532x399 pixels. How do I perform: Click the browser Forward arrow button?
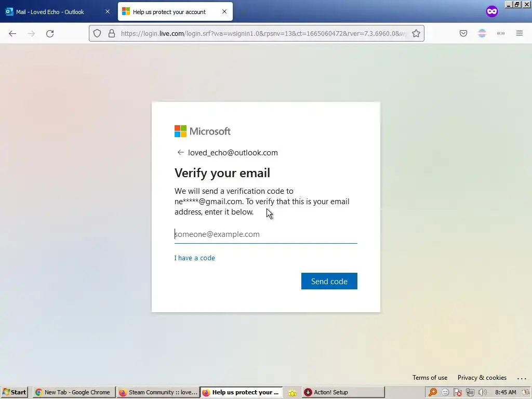pos(31,33)
